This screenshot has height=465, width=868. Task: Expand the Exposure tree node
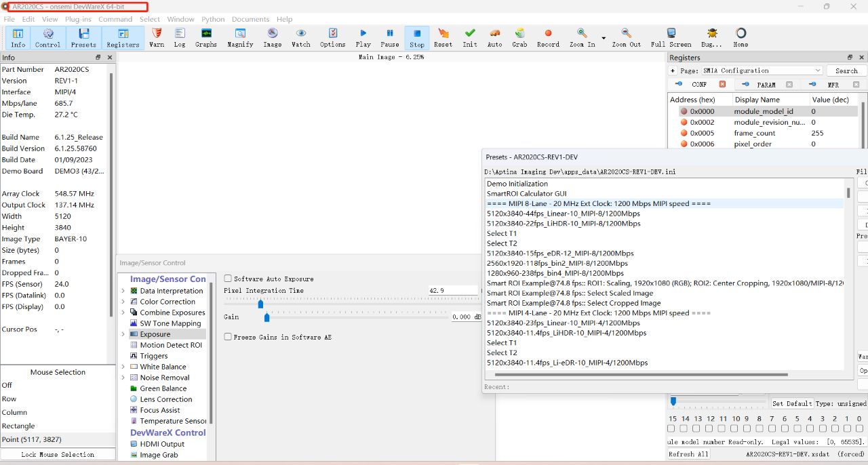point(123,334)
